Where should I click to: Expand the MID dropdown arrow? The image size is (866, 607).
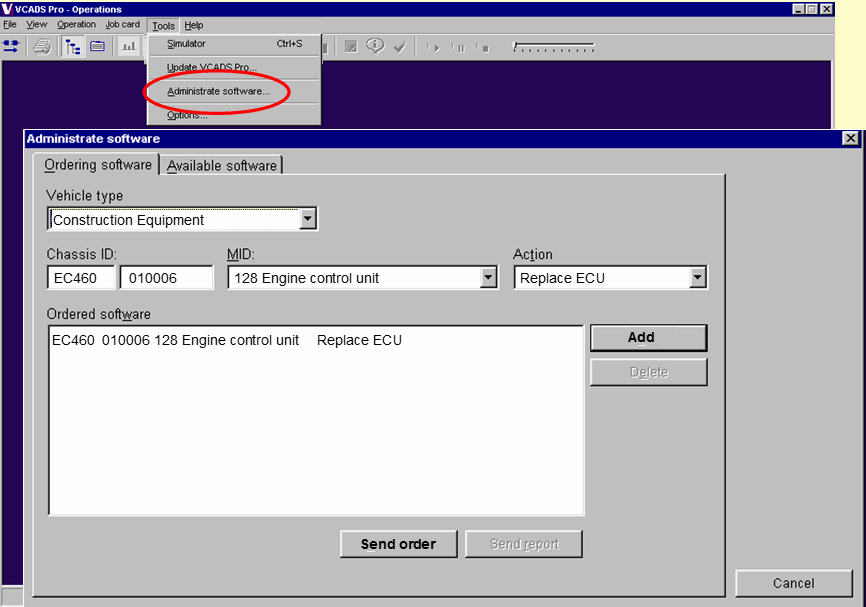pos(488,278)
